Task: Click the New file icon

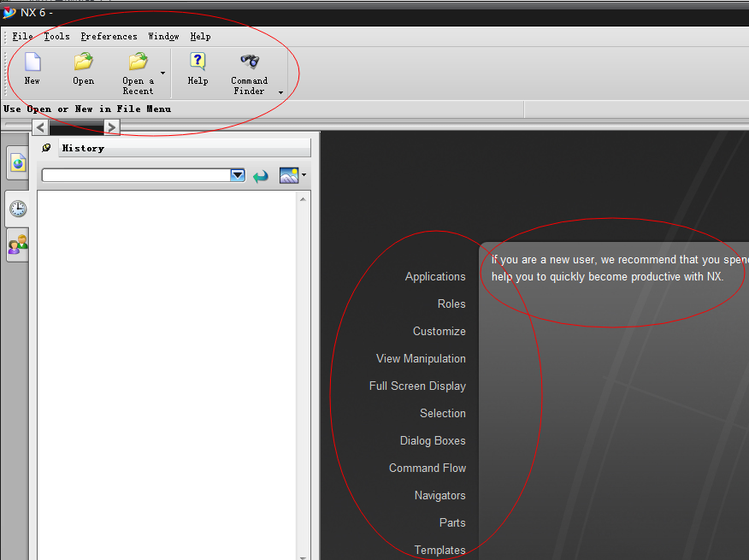Action: [32, 62]
